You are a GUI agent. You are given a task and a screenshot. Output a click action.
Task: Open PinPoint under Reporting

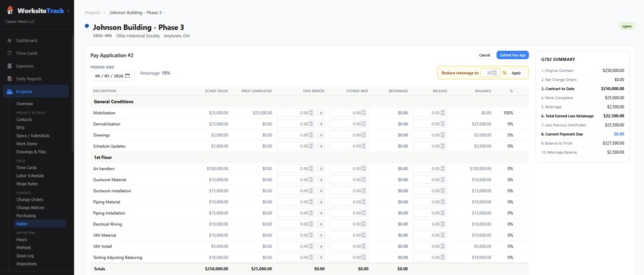[x=24, y=248]
